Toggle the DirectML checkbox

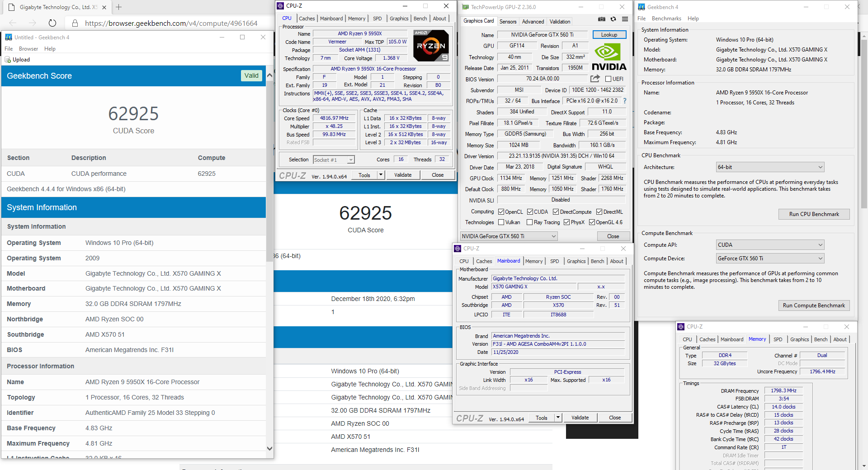pyautogui.click(x=599, y=211)
